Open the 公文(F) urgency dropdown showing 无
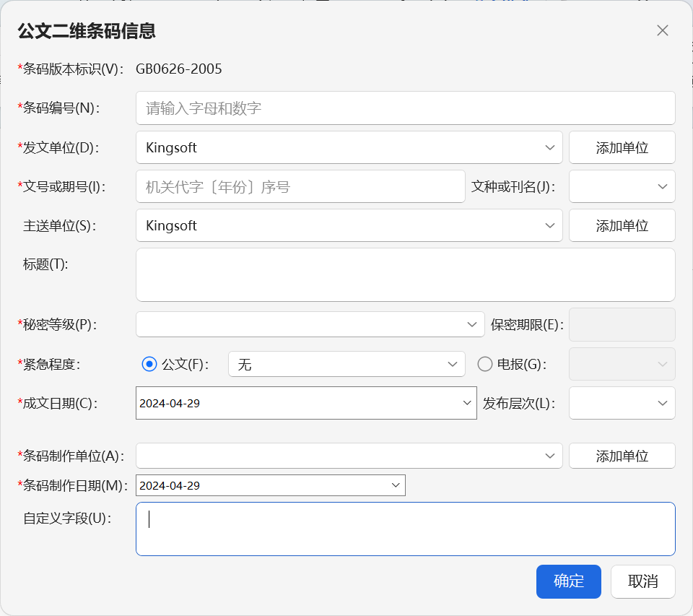This screenshot has width=693, height=616. pos(346,365)
